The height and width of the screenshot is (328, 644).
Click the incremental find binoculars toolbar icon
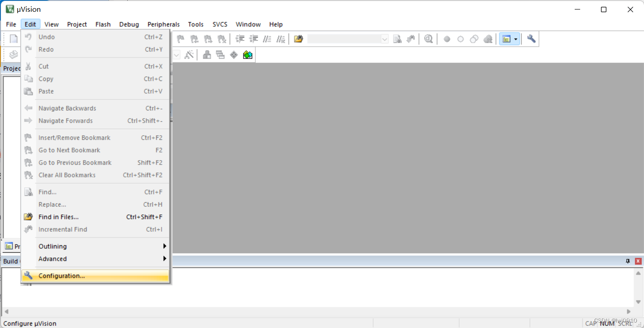[411, 39]
